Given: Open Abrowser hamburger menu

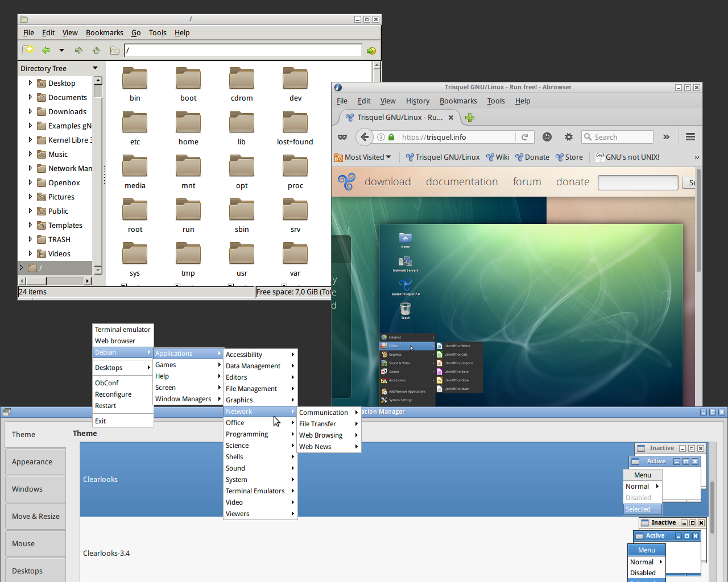Looking at the screenshot, I should click(x=690, y=137).
